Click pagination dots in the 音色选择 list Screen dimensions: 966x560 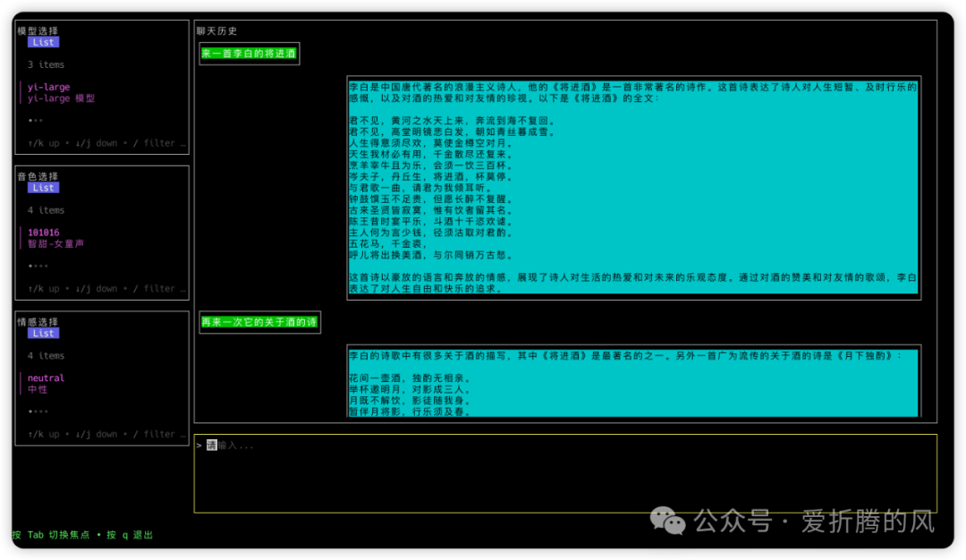coord(35,266)
